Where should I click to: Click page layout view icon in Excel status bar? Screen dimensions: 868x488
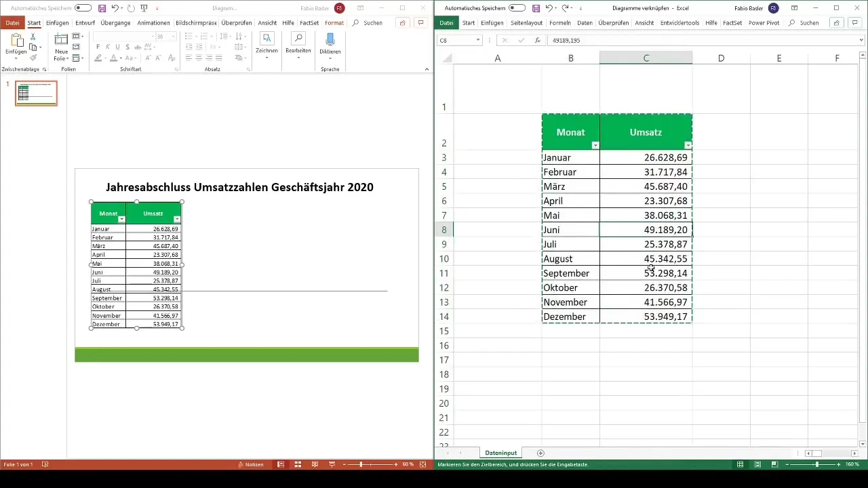click(x=757, y=464)
